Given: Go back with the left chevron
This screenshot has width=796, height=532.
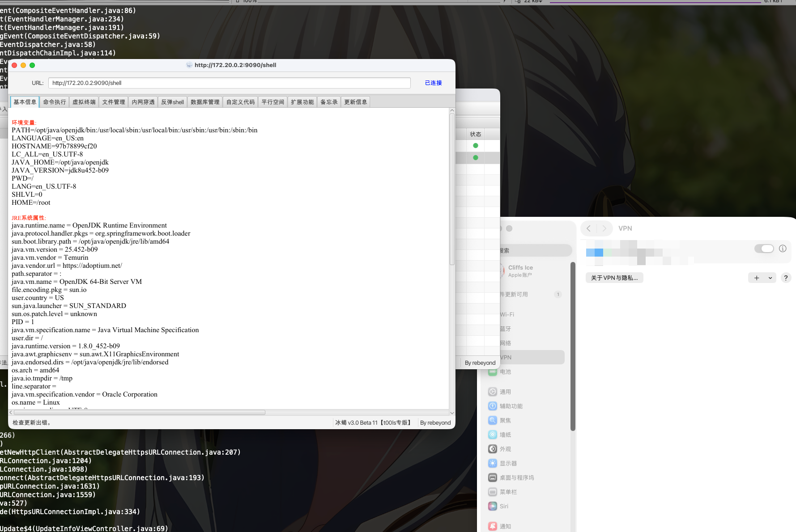Looking at the screenshot, I should click(589, 228).
